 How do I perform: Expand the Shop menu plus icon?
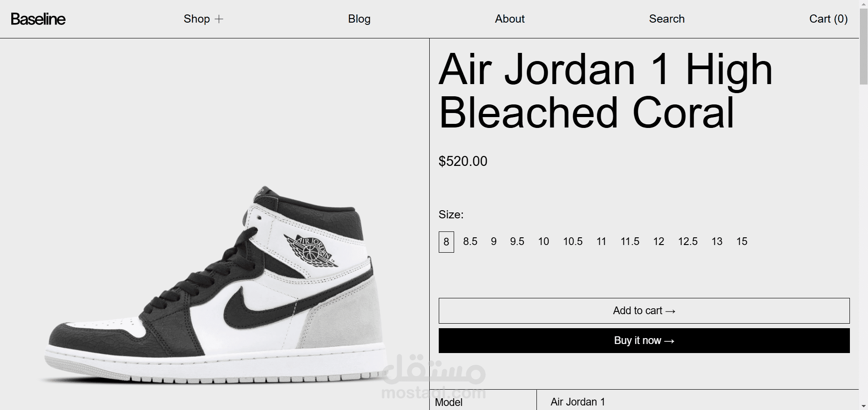point(219,19)
